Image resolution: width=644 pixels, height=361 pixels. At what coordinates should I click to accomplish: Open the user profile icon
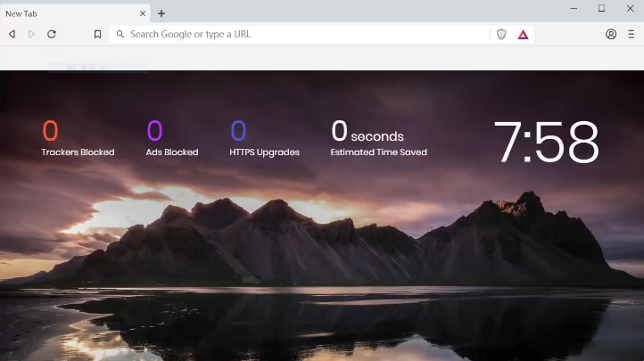coord(611,34)
